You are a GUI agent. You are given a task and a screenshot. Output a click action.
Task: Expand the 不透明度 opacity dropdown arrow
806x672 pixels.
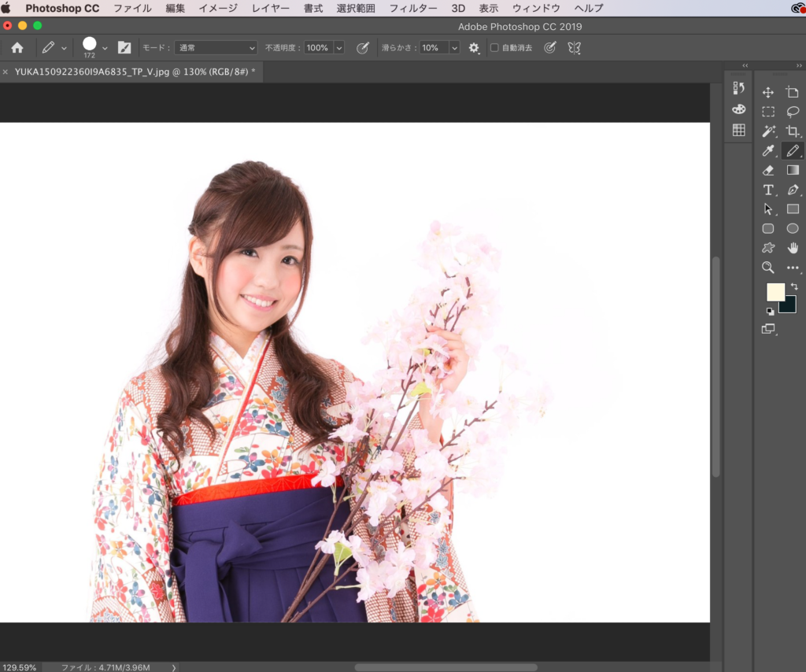click(x=339, y=48)
